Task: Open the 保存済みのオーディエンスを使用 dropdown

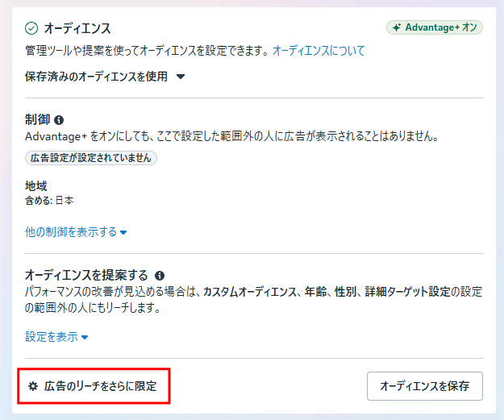Action: coord(98,77)
